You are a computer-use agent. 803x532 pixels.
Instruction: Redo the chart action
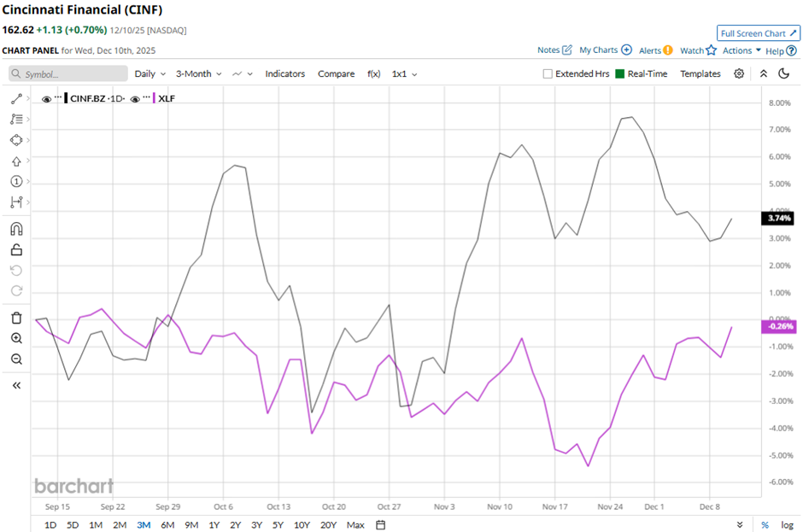[16, 291]
